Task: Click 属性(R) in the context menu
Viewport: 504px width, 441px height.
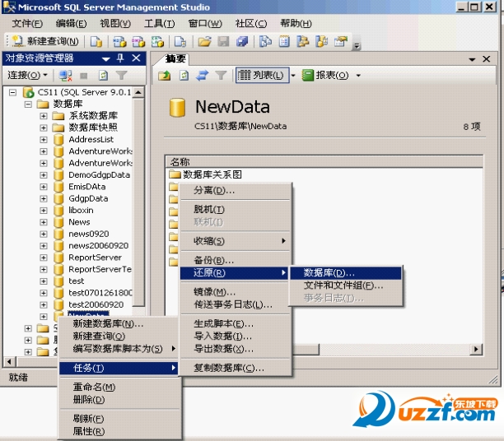Action: (x=119, y=431)
